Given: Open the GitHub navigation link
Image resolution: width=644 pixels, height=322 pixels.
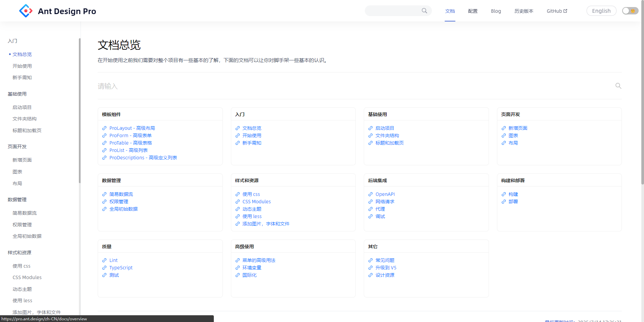Looking at the screenshot, I should click(x=557, y=11).
